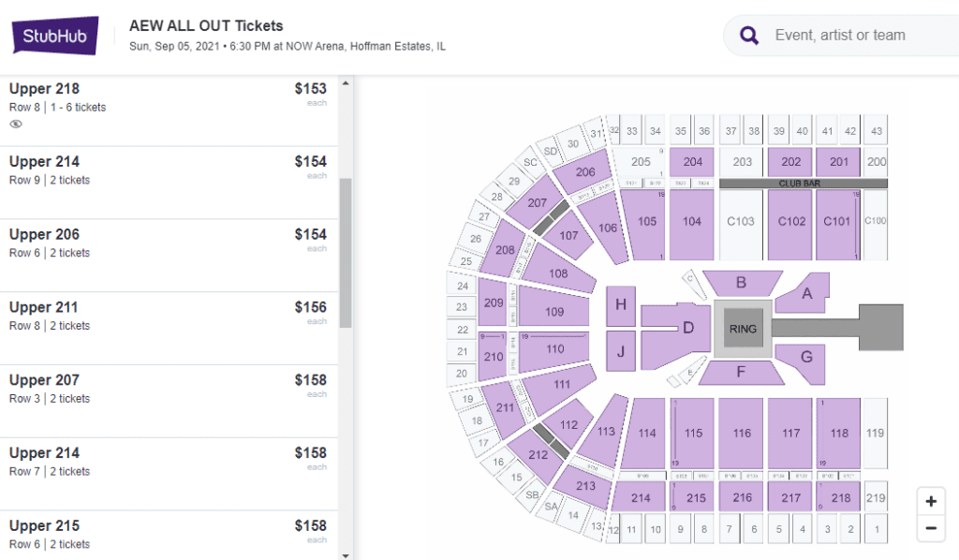Select the RING area on map
959x560 pixels.
click(743, 329)
